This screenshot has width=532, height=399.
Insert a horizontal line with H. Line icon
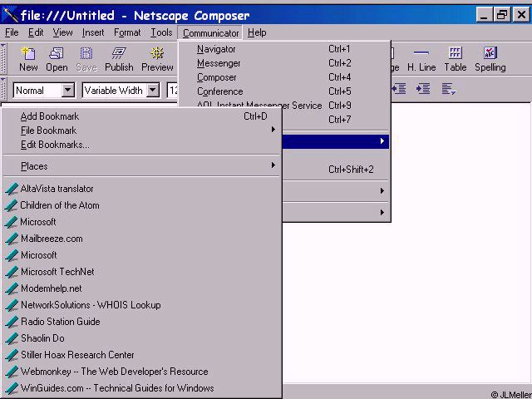(x=421, y=53)
